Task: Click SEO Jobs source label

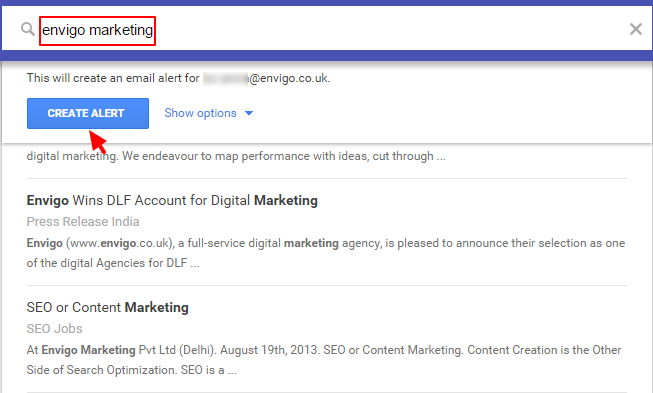Action: pyautogui.click(x=55, y=328)
